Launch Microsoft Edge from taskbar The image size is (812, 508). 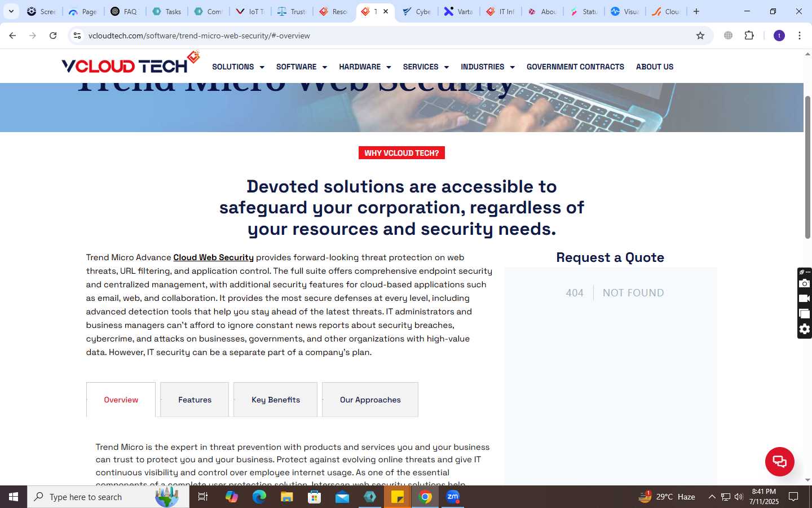[259, 497]
